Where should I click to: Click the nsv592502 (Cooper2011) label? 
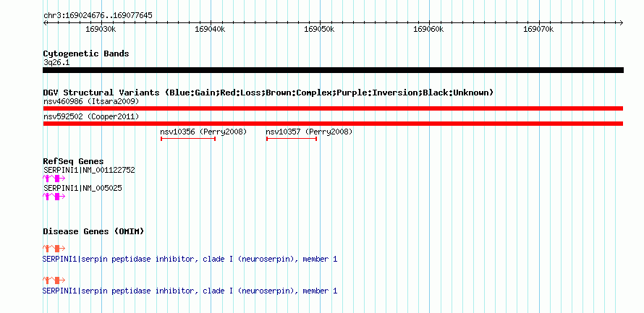(x=91, y=116)
